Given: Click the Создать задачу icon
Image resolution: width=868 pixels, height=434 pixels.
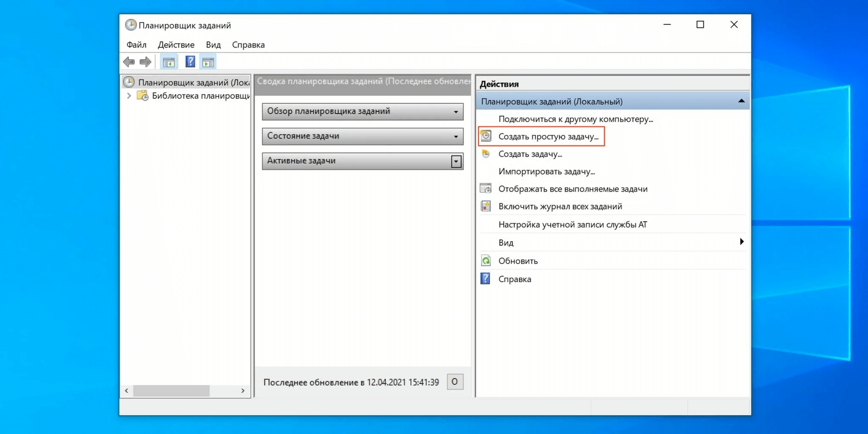Looking at the screenshot, I should click(x=486, y=154).
